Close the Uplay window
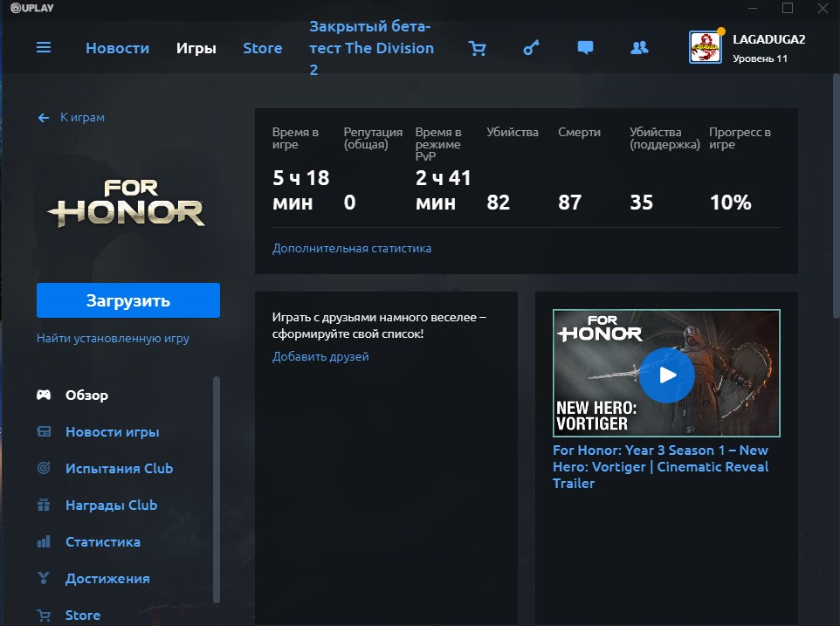 point(823,8)
